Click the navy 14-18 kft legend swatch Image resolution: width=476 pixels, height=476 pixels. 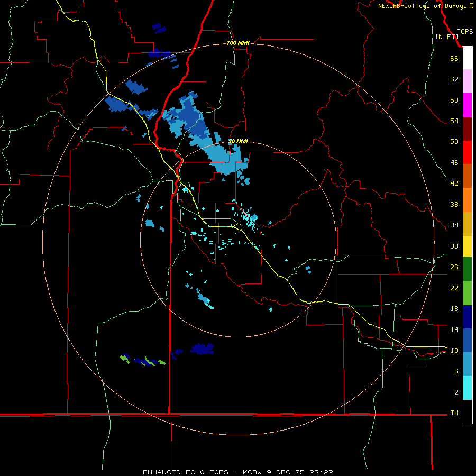[467, 317]
